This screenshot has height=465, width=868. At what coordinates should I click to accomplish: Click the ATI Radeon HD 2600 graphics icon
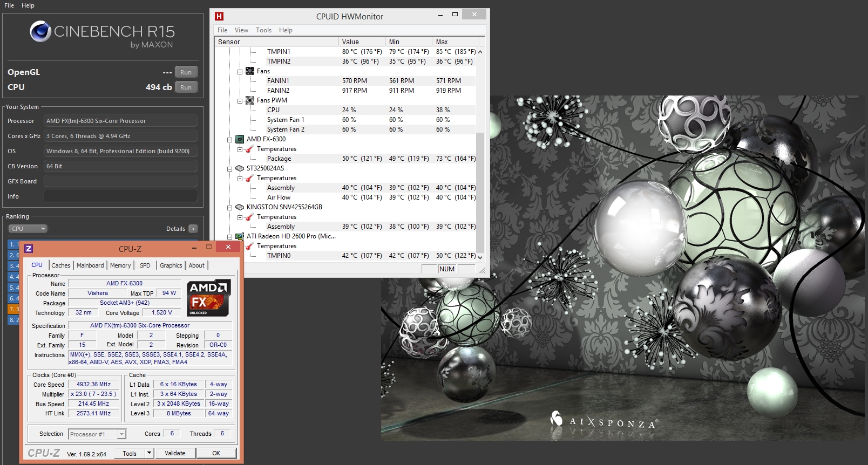240,236
